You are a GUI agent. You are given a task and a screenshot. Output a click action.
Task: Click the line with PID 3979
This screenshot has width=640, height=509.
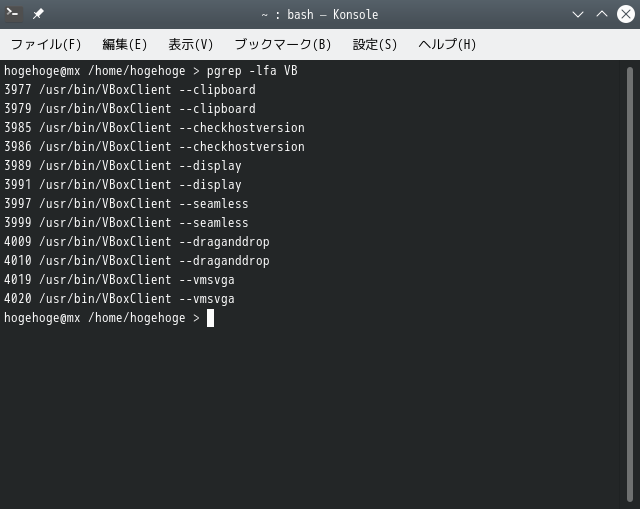(130, 109)
